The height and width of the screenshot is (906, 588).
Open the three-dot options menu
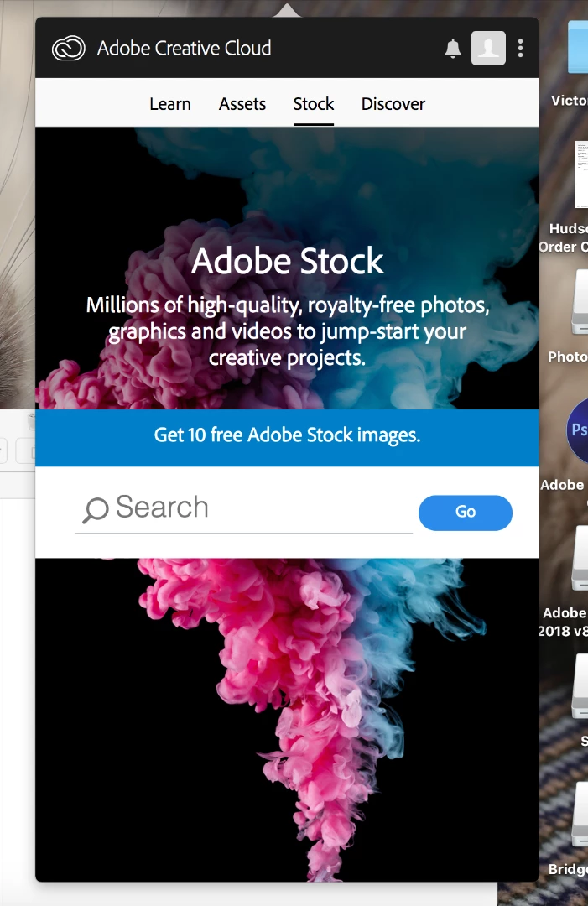coord(520,48)
